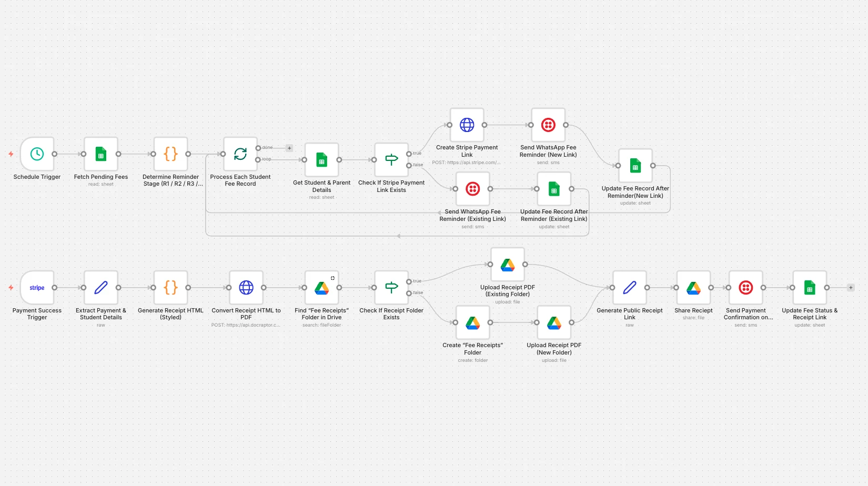The height and width of the screenshot is (486, 868).
Task: Click the Create Stripe Payment Link globe node
Action: [x=467, y=125]
